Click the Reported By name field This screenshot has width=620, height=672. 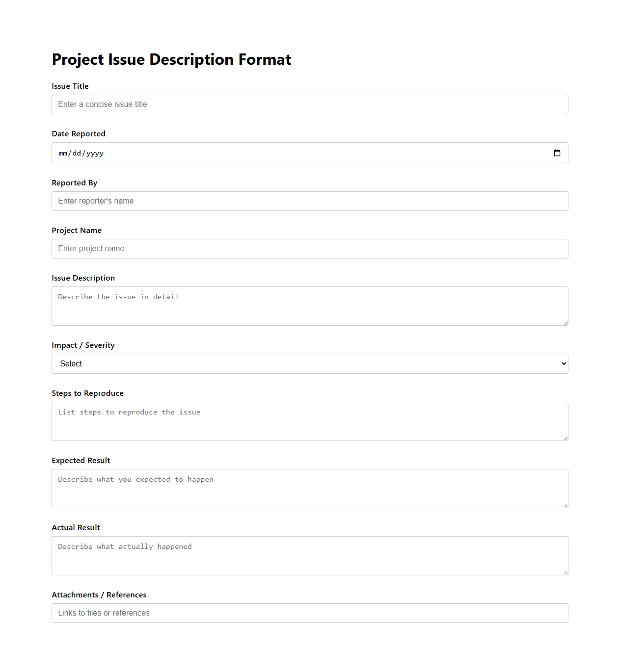[x=310, y=201]
